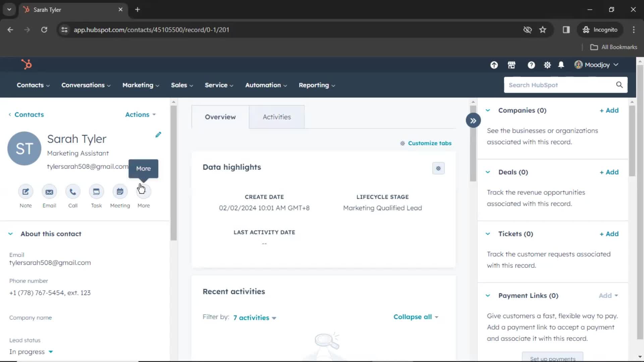
Task: Select the Overview tab
Action: click(x=220, y=117)
